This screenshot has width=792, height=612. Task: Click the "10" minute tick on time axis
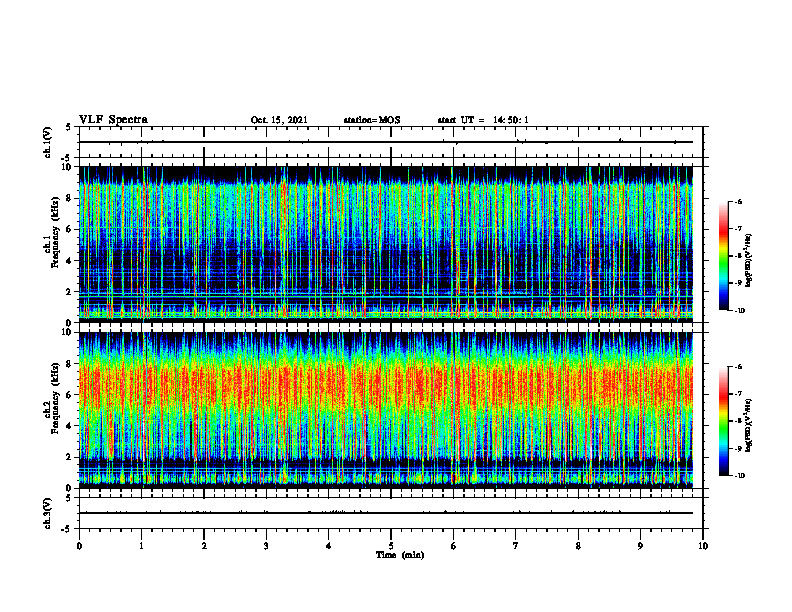tap(703, 546)
